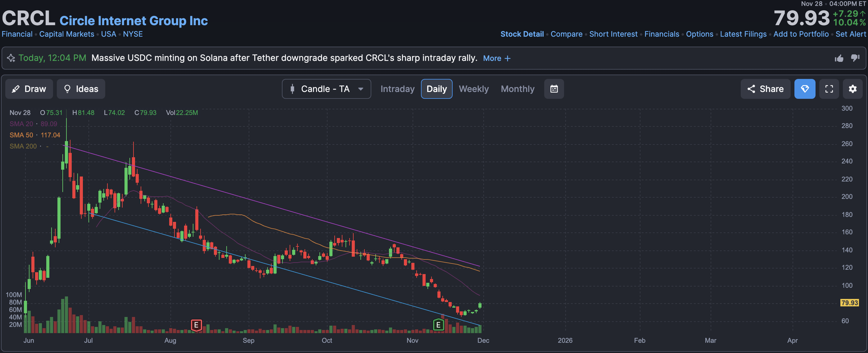Click the AI sparkle icon beside news

[11, 58]
